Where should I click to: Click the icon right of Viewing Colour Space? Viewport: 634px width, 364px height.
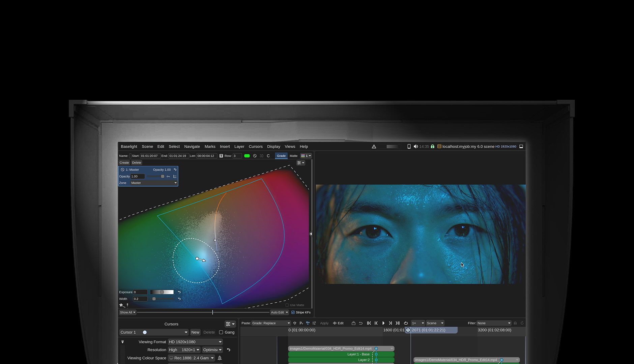click(x=220, y=358)
